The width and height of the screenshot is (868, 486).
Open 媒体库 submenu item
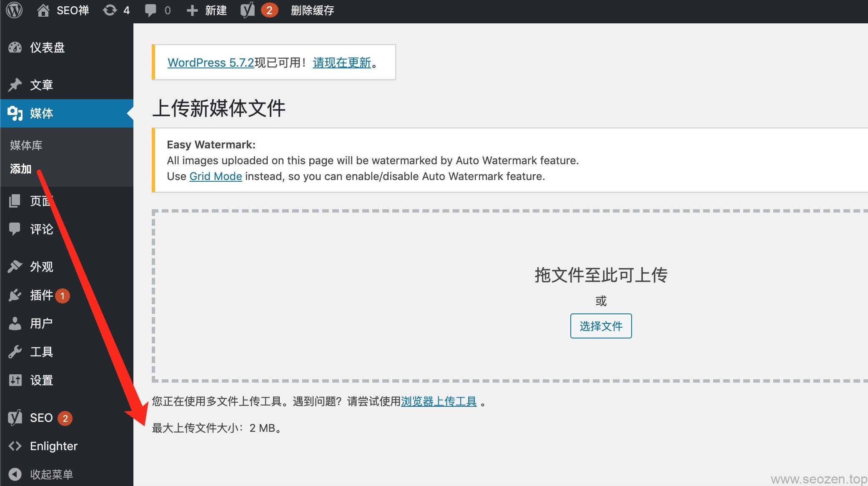[26, 145]
